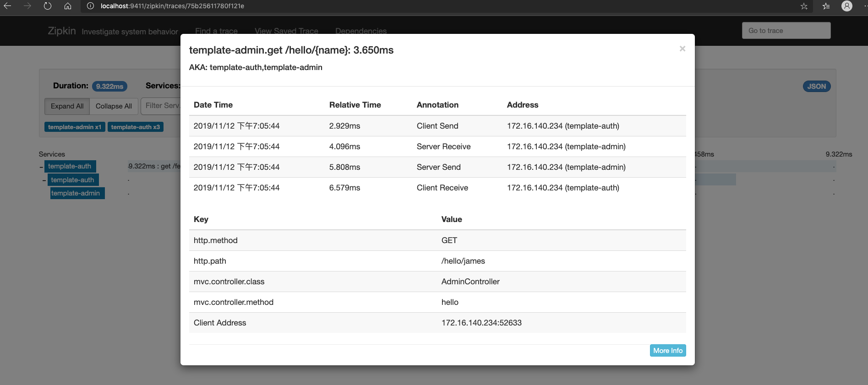Click the mvc.controller.class key
868x385 pixels.
click(229, 282)
